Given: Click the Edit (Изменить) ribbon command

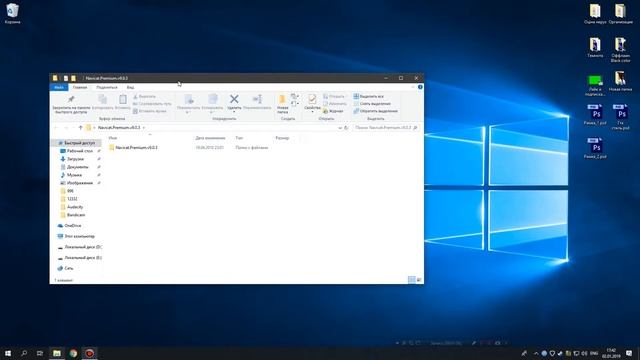Looking at the screenshot, I should coord(334,104).
